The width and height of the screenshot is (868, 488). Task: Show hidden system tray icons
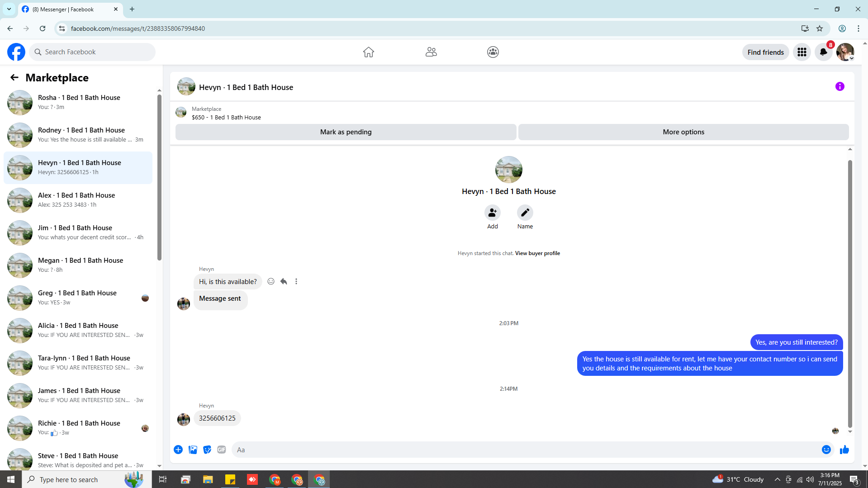pyautogui.click(x=778, y=479)
